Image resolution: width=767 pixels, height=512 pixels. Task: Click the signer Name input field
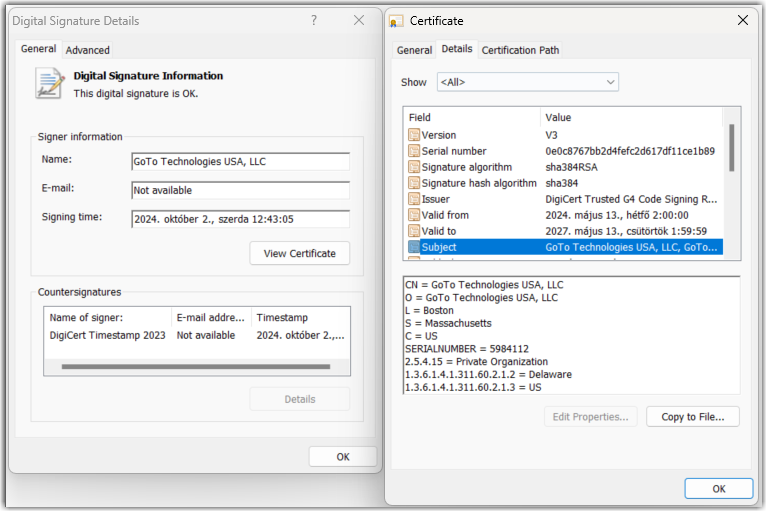click(241, 162)
